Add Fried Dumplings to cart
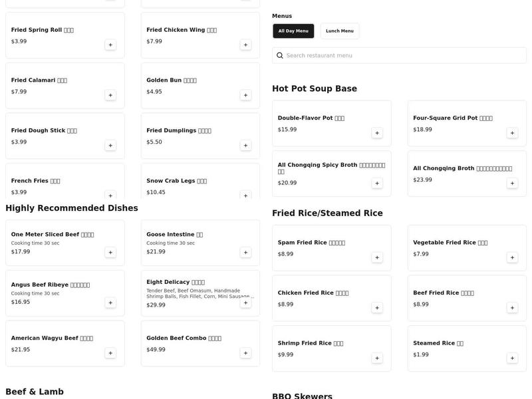The image size is (532, 399). (x=246, y=145)
